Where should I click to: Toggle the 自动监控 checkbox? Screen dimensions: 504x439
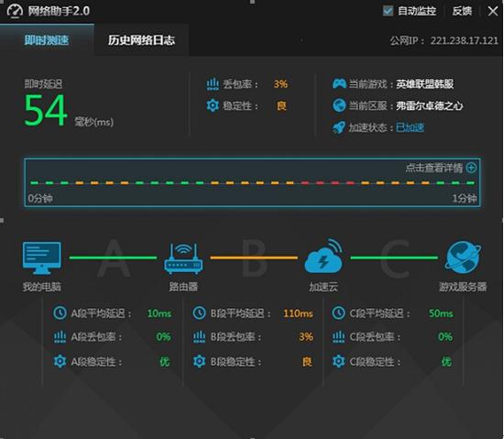click(x=388, y=11)
